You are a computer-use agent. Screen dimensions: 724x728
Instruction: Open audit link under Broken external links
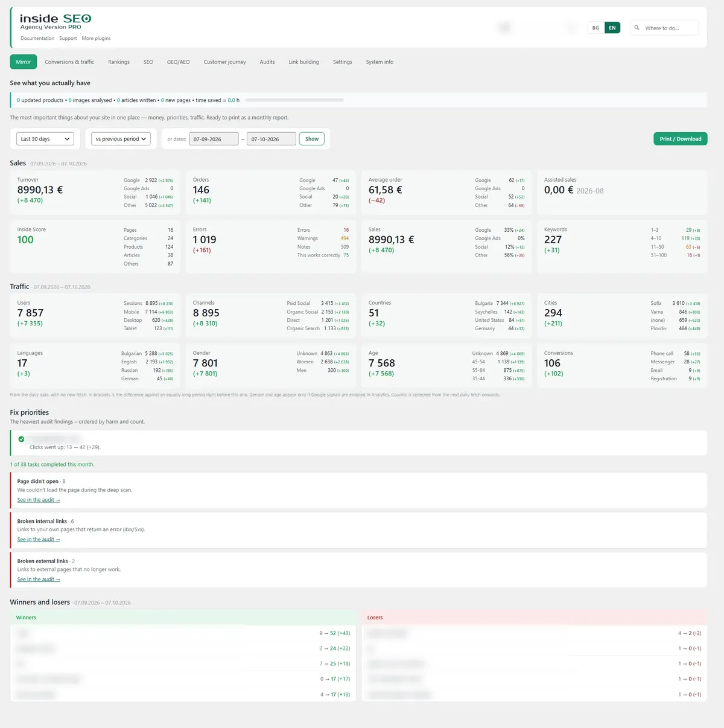tap(39, 580)
